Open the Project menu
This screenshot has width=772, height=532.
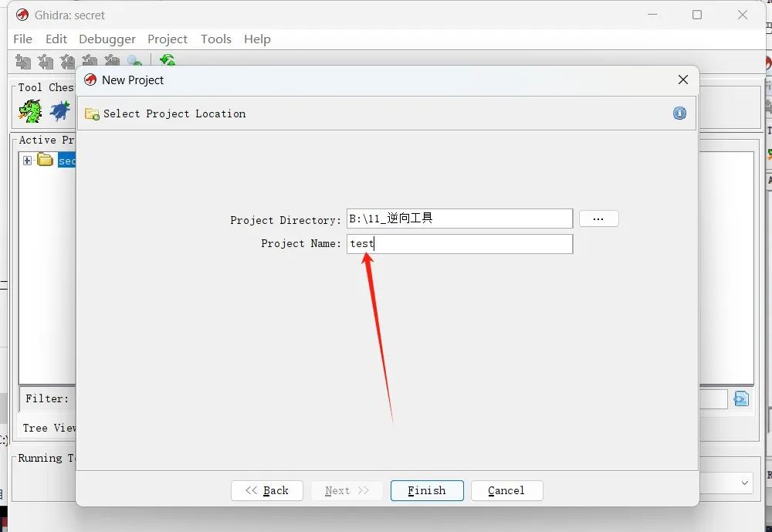click(168, 39)
